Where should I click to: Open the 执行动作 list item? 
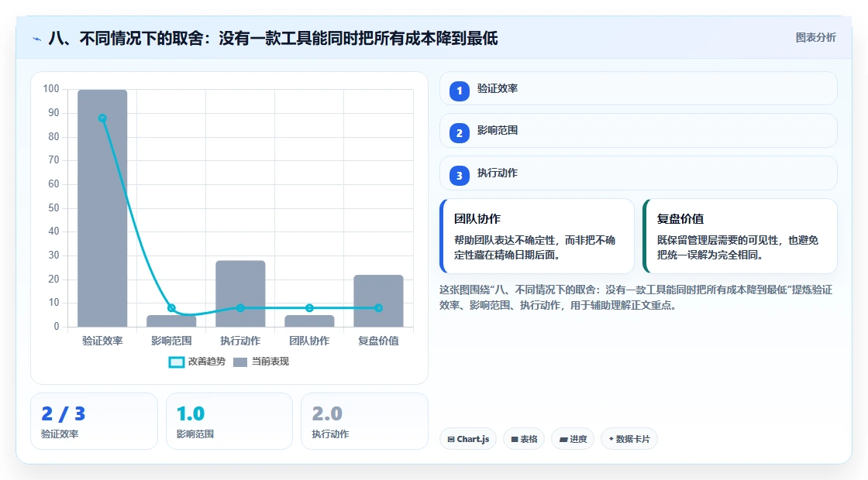click(x=639, y=173)
